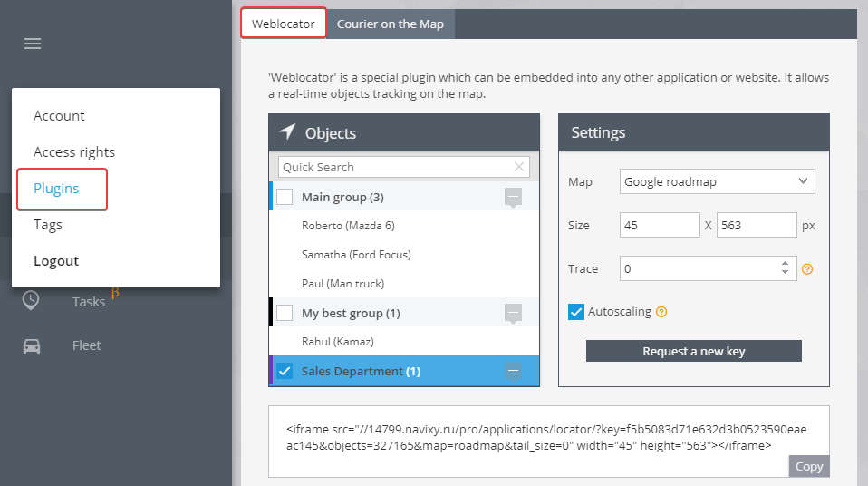The width and height of the screenshot is (868, 486).
Task: Click help icon next to Trace field
Action: pos(807,268)
